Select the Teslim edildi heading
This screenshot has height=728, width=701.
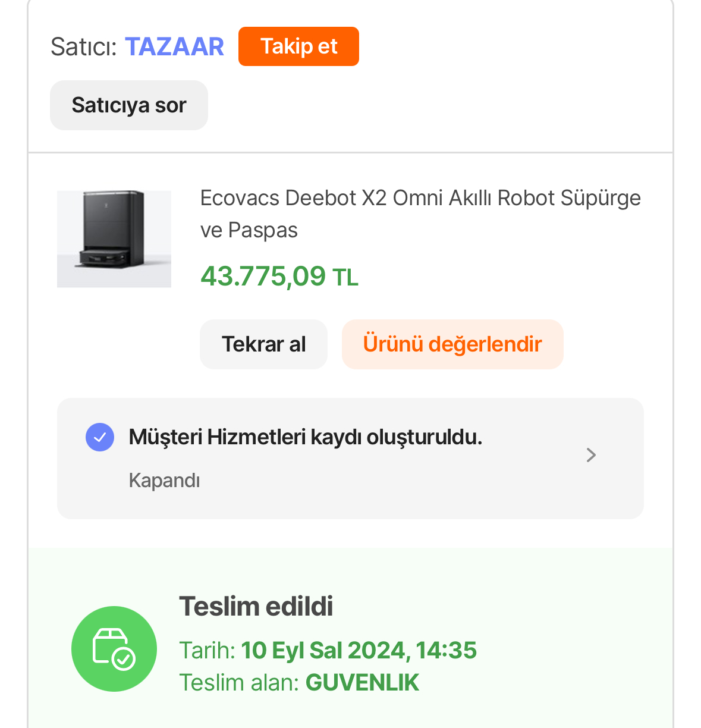[256, 607]
